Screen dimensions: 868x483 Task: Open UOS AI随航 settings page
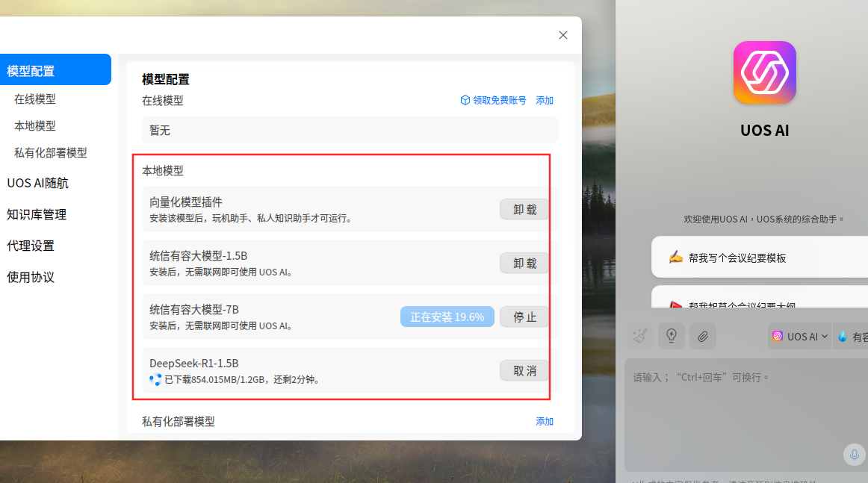coord(37,183)
